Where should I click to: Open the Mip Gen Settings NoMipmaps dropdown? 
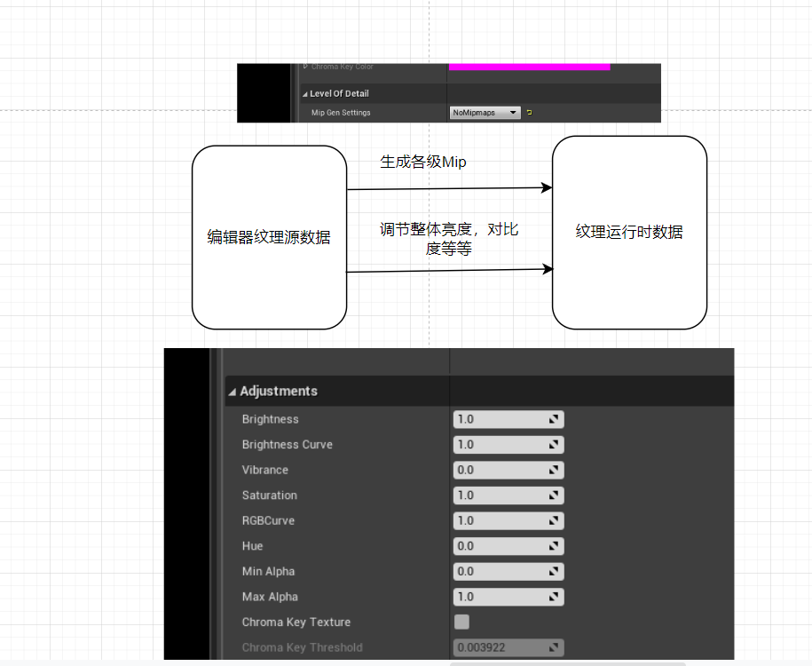(484, 113)
